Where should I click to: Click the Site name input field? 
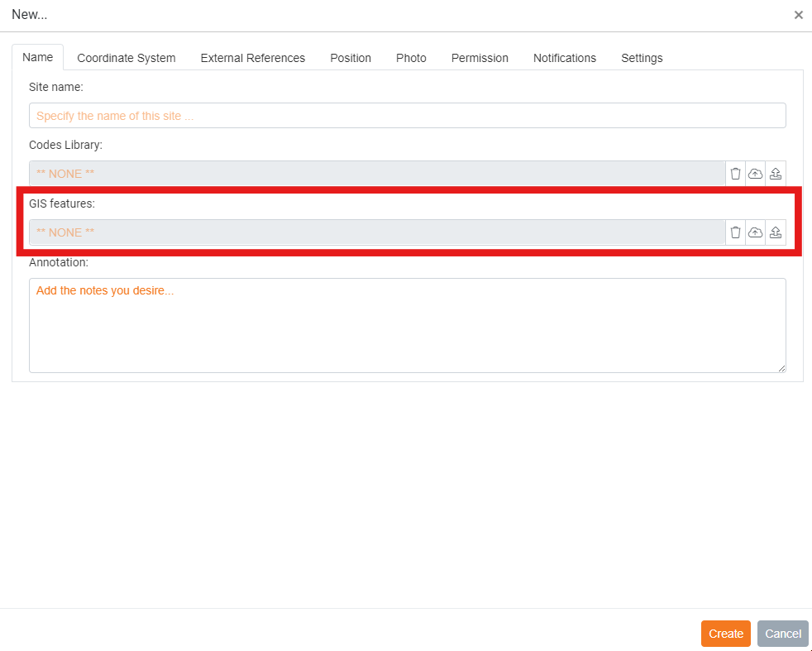407,116
